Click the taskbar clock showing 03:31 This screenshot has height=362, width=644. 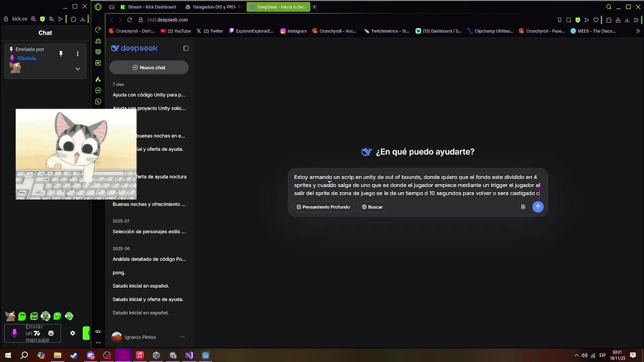pos(617,355)
